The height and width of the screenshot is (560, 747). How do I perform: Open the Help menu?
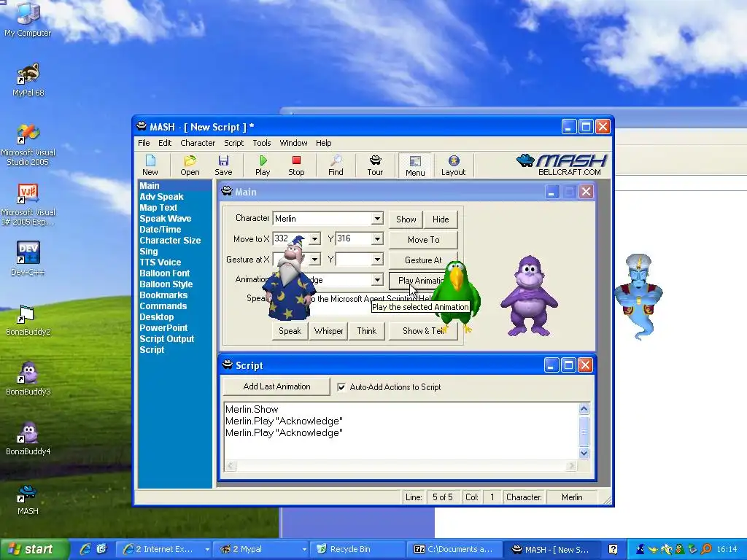tap(323, 143)
